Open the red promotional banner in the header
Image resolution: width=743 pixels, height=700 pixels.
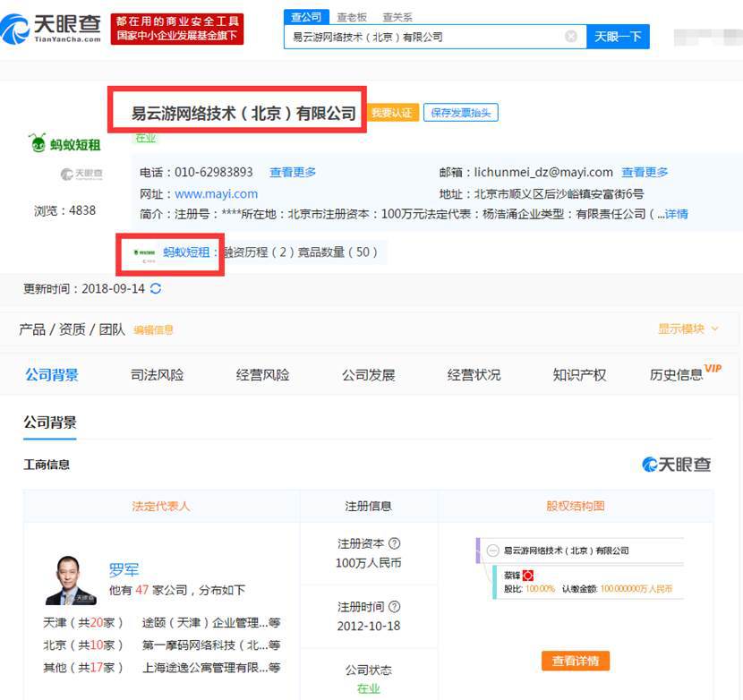coord(177,29)
